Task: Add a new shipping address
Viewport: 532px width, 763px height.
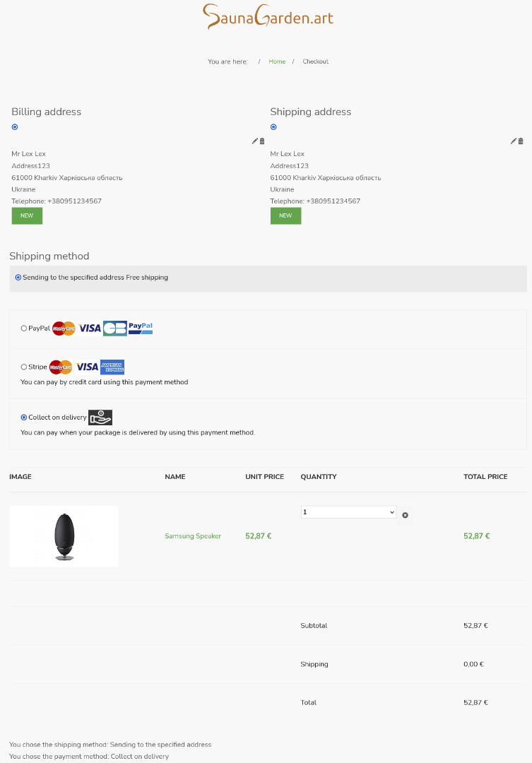Action: click(285, 215)
